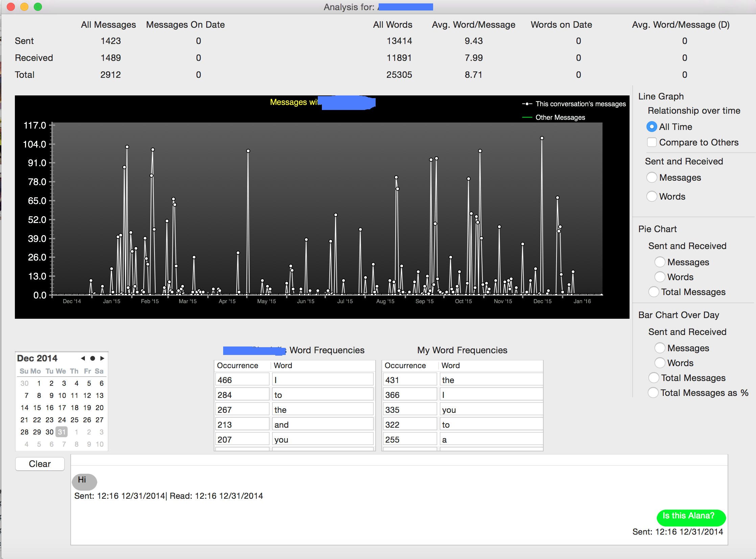This screenshot has height=559, width=756.
Task: Select the "All Time" option under Line Graph
Action: [652, 127]
